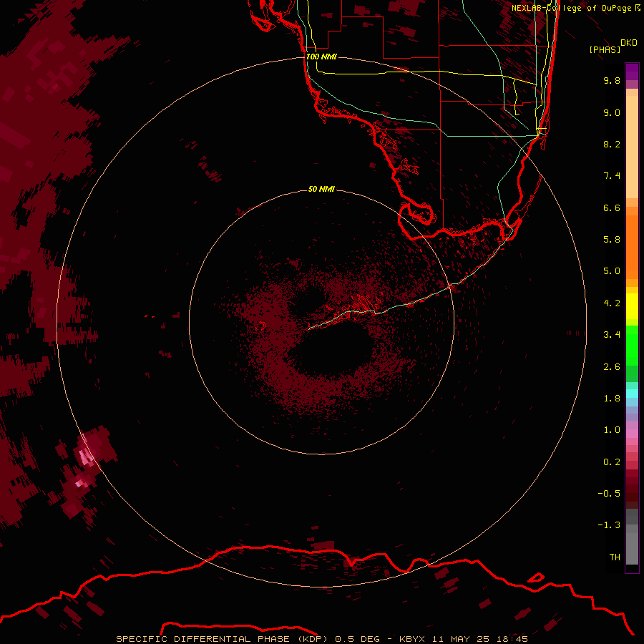
Task: Click the 1.8 value on the scale
Action: (x=612, y=399)
